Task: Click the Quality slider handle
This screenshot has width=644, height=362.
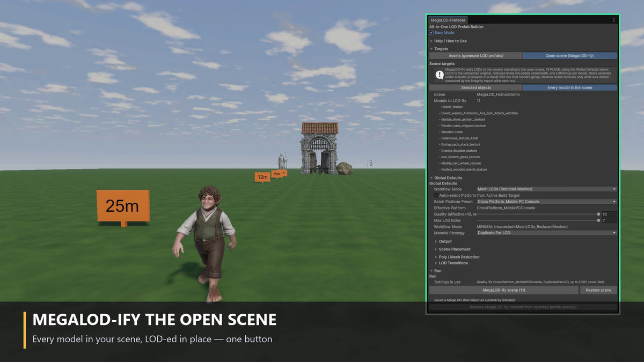Action: 598,214
